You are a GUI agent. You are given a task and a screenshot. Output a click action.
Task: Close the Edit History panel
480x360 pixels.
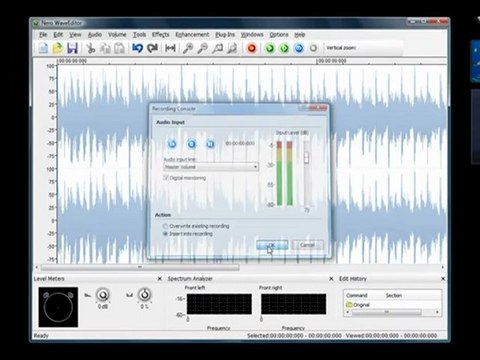click(443, 278)
